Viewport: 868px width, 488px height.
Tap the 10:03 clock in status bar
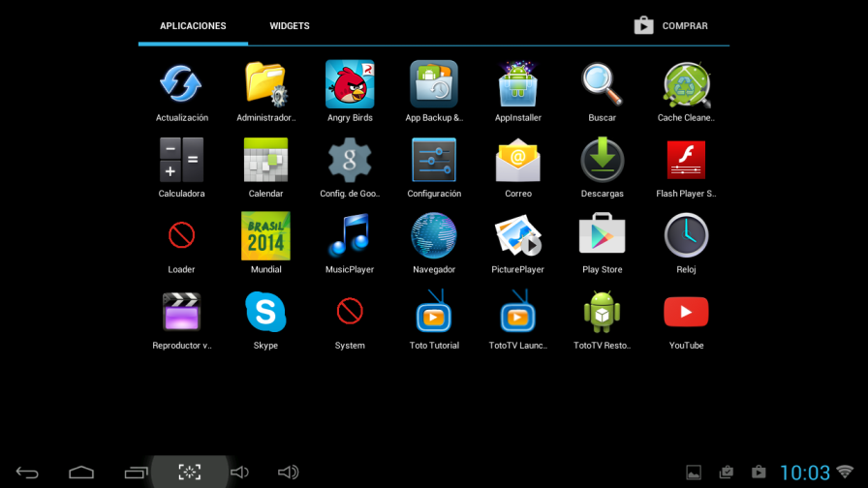(805, 473)
